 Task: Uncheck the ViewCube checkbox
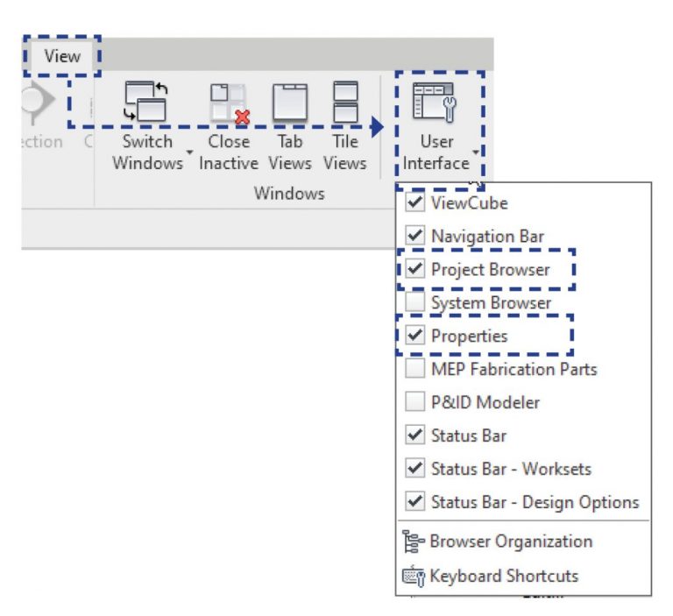click(415, 203)
